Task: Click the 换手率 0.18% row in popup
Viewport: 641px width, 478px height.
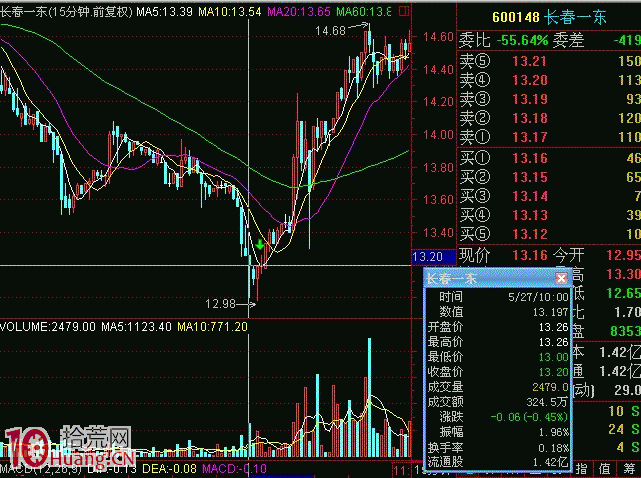Action: (x=498, y=447)
